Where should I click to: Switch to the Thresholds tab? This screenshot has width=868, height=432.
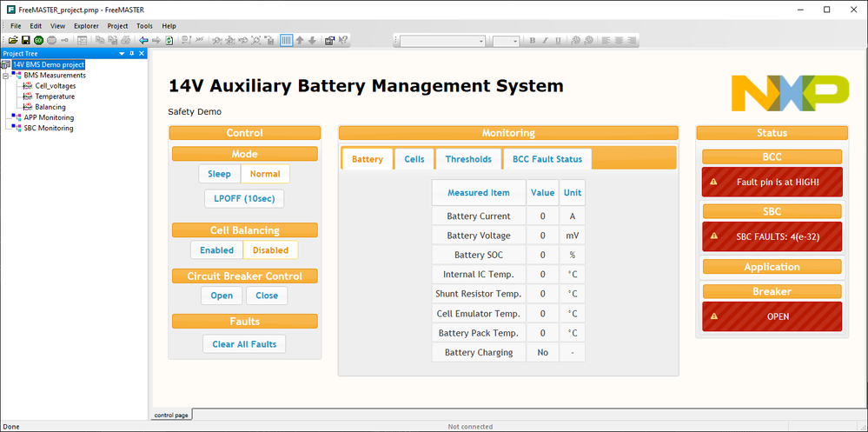(468, 159)
